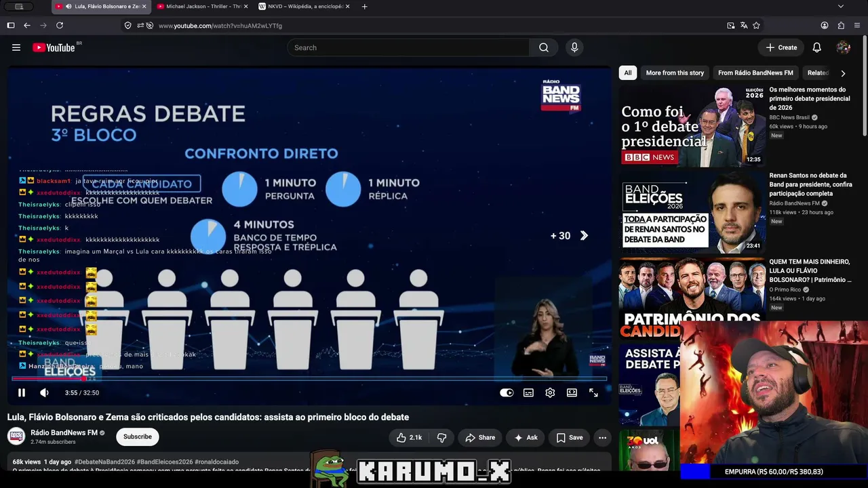Toggle the autoplay switch in the player

click(x=507, y=392)
